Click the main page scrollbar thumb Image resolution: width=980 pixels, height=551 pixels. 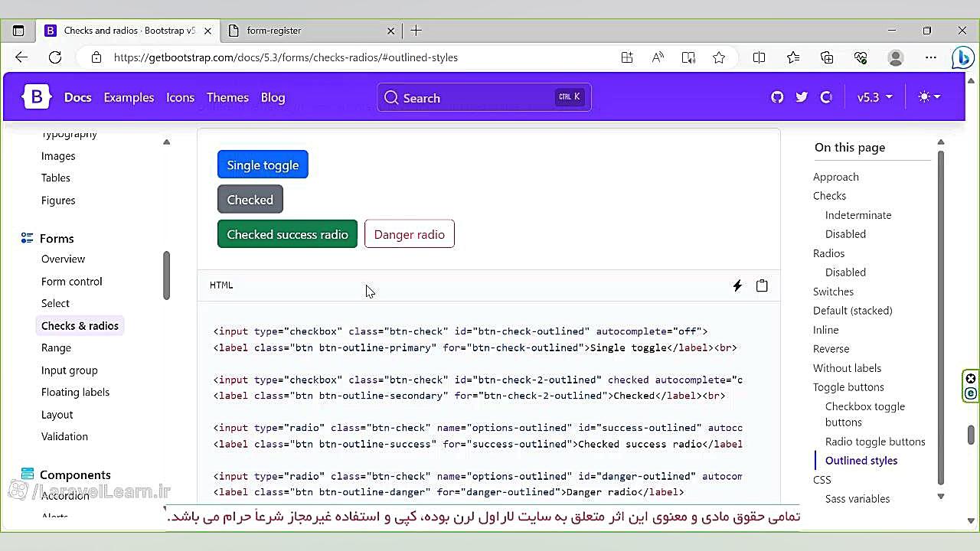pyautogui.click(x=971, y=435)
